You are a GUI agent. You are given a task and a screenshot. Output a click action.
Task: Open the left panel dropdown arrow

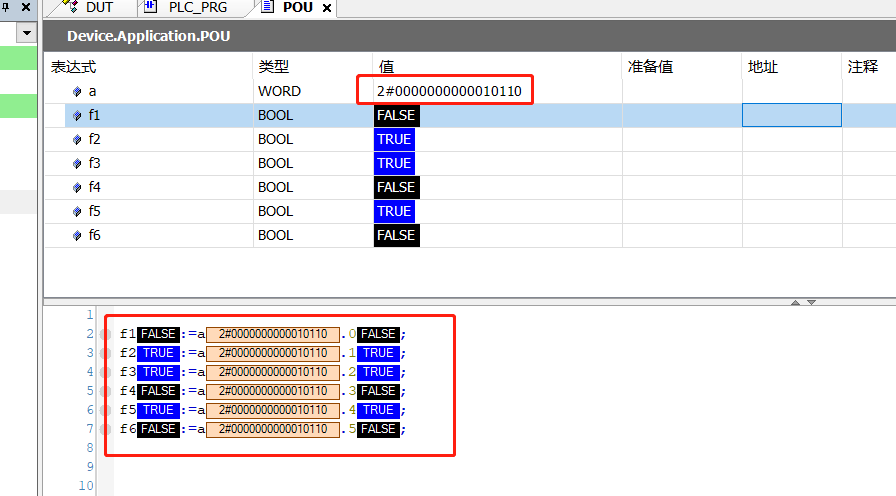tap(27, 33)
